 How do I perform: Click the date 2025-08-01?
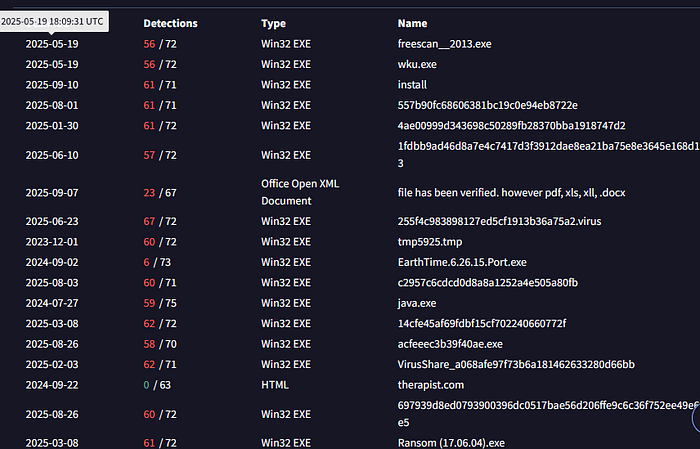coord(52,105)
